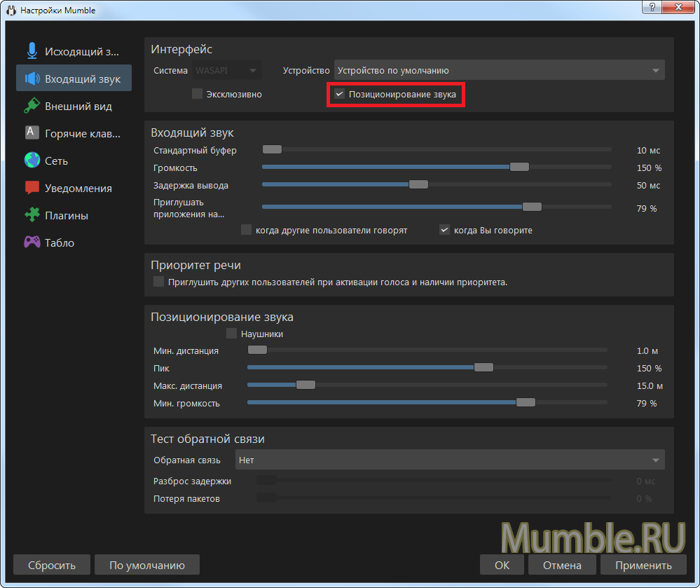The width and height of the screenshot is (700, 588).
Task: Disable the Позиционирование звука checkbox
Action: pyautogui.click(x=339, y=94)
